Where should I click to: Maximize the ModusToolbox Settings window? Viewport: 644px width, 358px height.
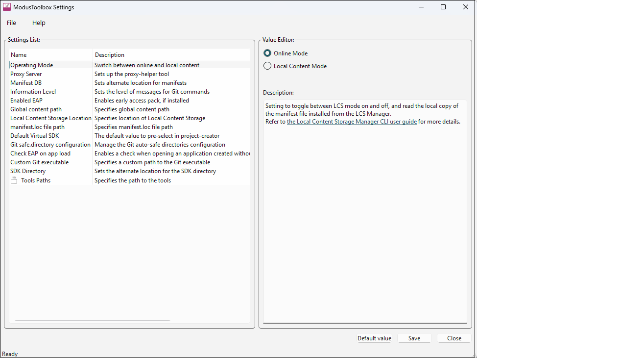coord(443,7)
